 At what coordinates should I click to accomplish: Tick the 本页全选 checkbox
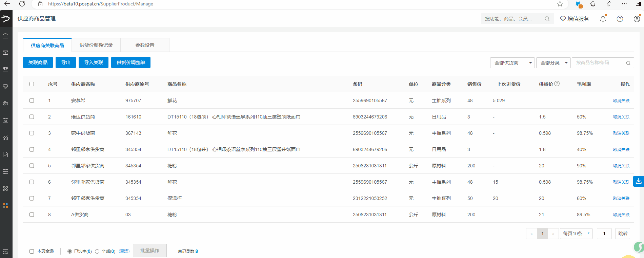[32, 251]
